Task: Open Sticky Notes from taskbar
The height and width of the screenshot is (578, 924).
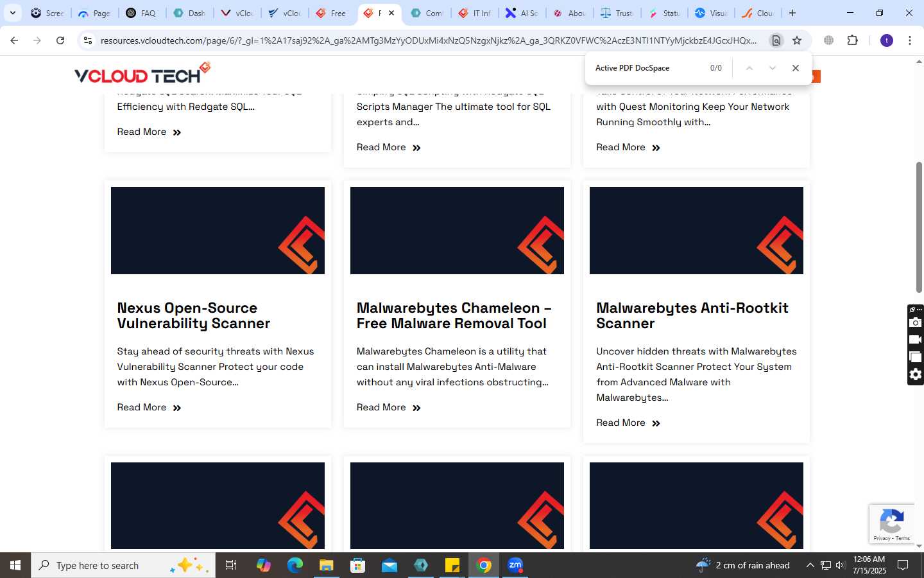Action: click(452, 565)
